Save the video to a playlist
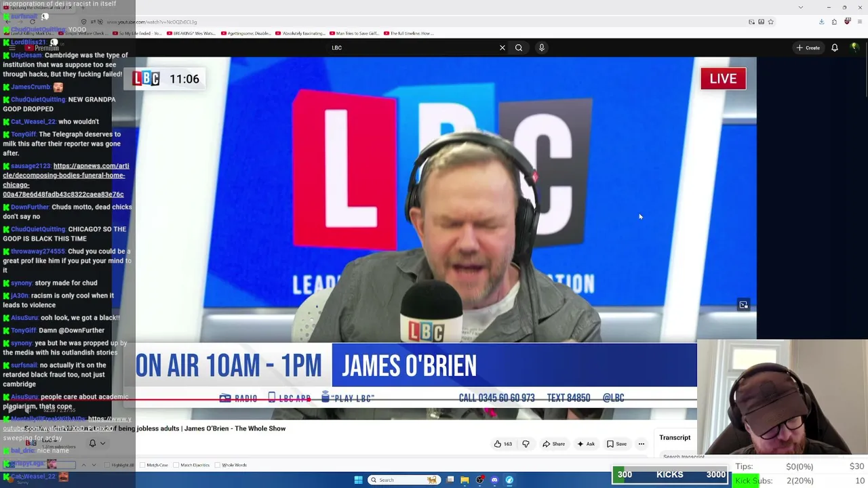The width and height of the screenshot is (868, 488). (x=616, y=444)
